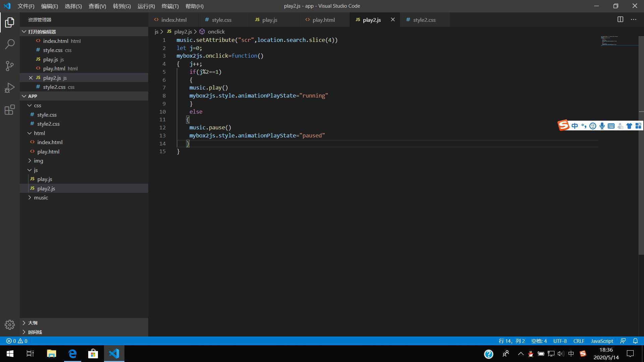This screenshot has width=644, height=362.
Task: Open Run and Debug view
Action: pos(10,88)
